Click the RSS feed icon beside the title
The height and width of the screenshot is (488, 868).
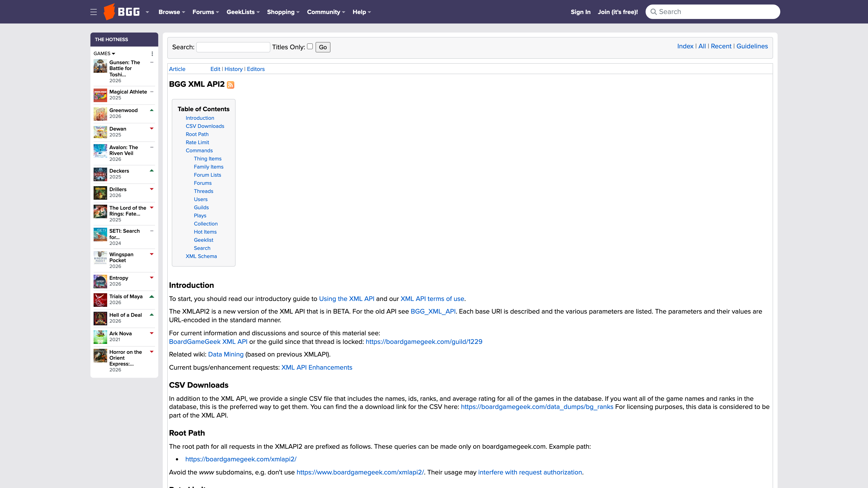coord(231,85)
